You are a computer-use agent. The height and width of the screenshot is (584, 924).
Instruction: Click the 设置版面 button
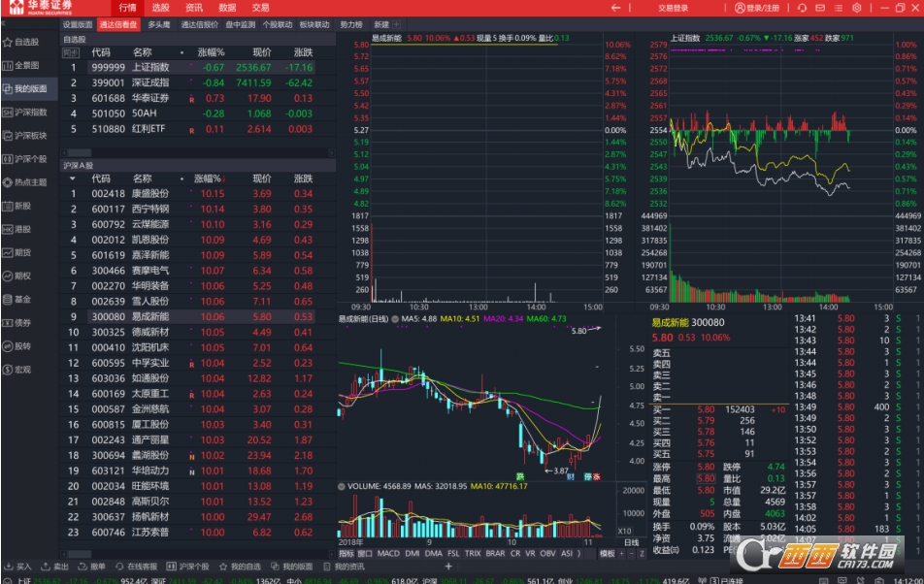tap(78, 24)
